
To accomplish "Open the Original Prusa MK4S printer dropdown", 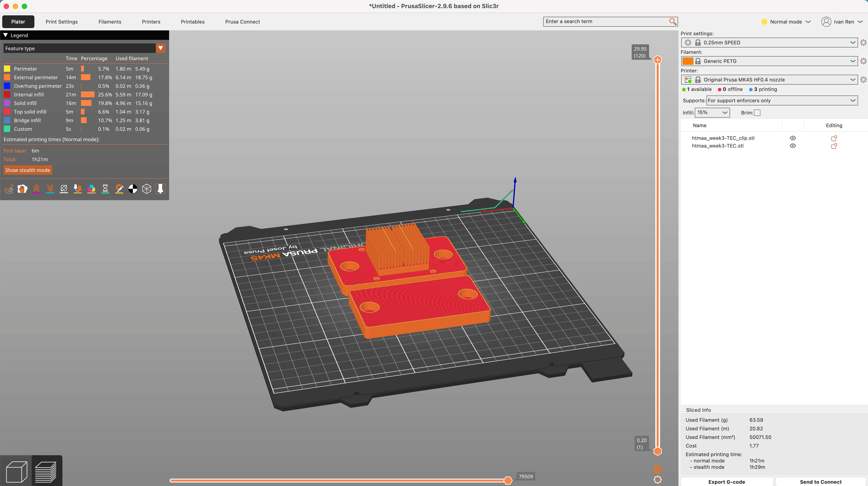I will pos(769,80).
